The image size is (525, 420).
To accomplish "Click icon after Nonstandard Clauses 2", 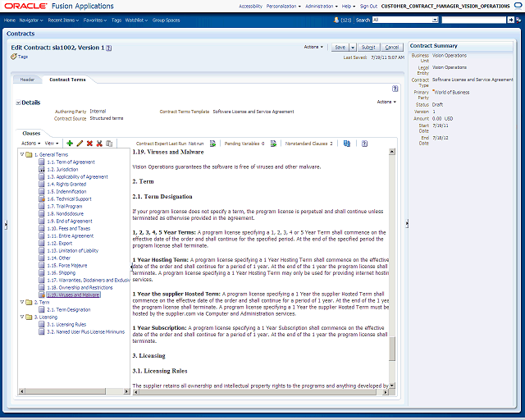I will [x=347, y=144].
